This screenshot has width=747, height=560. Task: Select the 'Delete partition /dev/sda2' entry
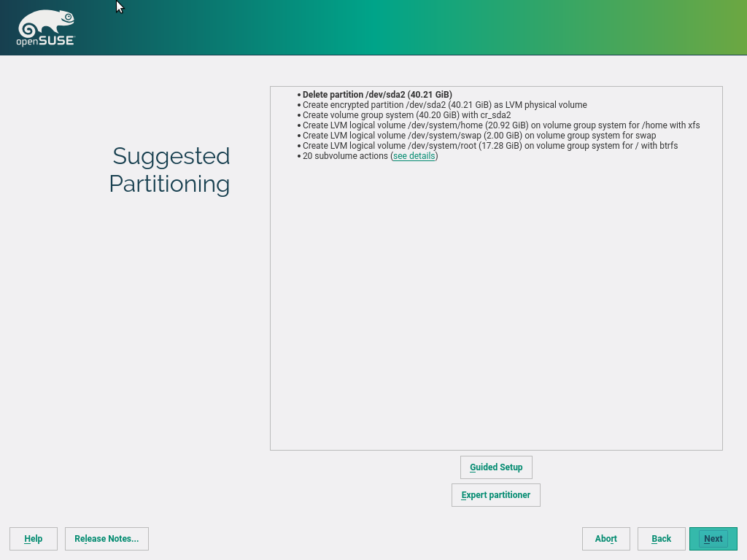(377, 95)
